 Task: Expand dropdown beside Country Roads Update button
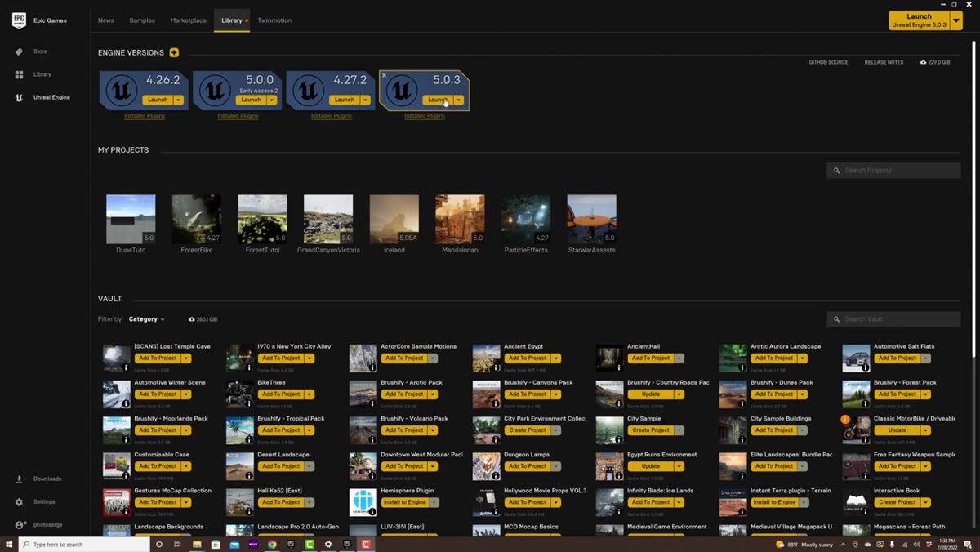coord(679,394)
